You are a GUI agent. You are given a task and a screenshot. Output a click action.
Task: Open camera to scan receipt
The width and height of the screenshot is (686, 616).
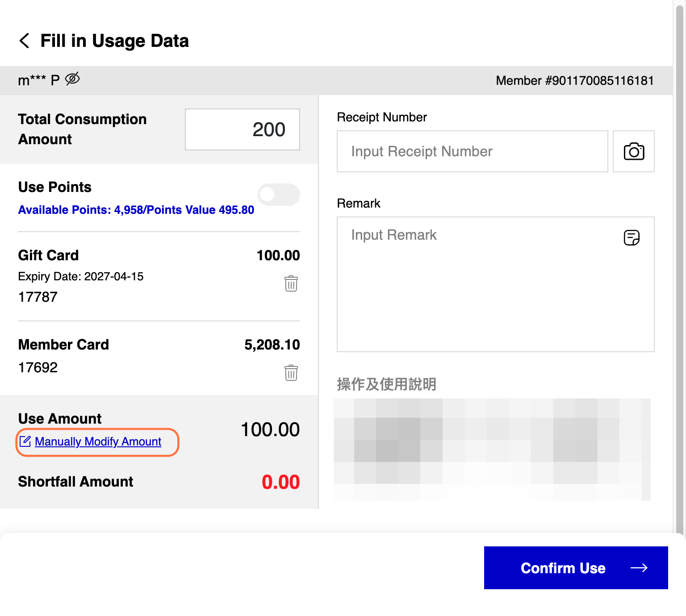[634, 151]
